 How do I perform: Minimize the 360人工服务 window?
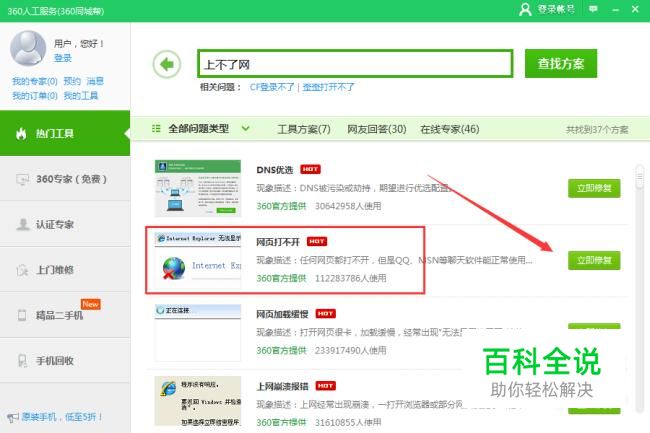(615, 9)
